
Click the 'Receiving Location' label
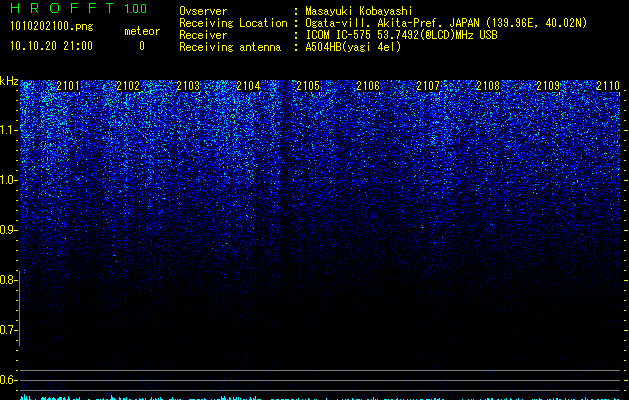point(233,23)
